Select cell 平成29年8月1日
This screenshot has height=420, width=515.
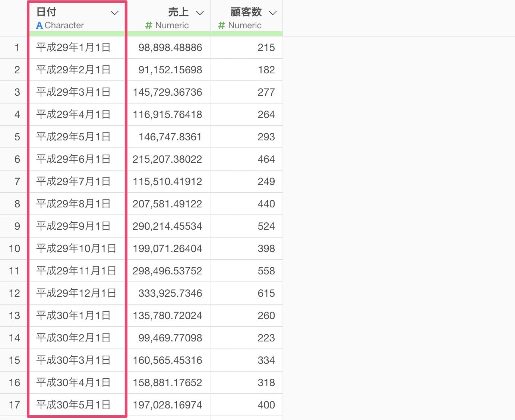coord(73,204)
